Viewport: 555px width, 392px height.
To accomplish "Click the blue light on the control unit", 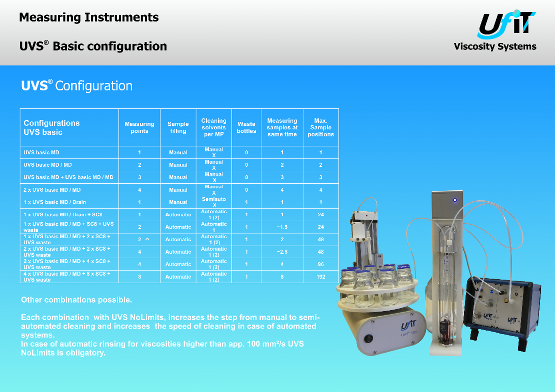I will (x=491, y=292).
